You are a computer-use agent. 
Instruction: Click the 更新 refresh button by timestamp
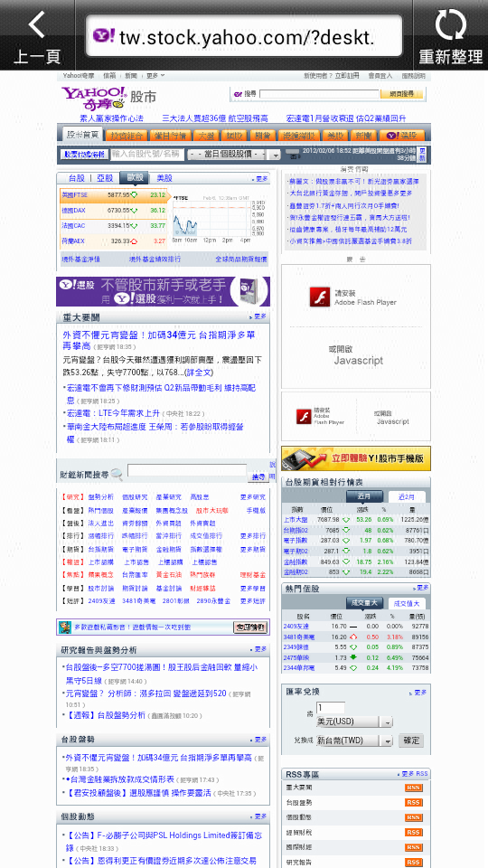coord(422,155)
